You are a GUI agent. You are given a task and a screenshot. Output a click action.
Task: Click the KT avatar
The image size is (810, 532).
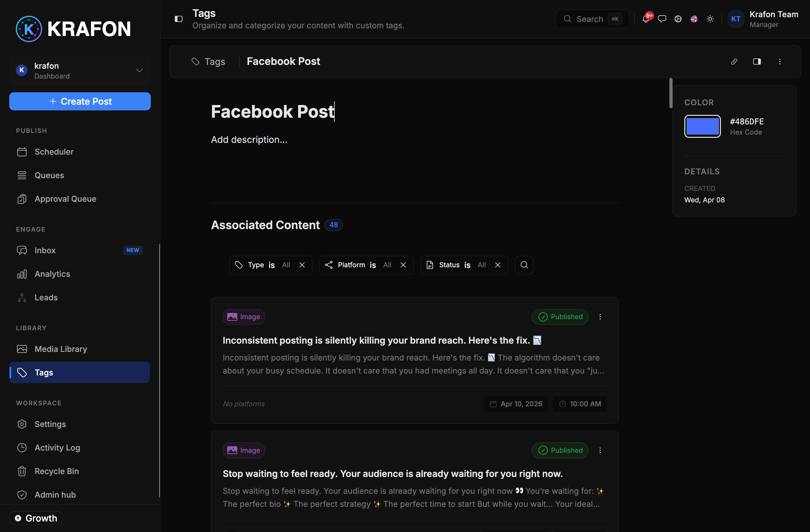click(736, 19)
